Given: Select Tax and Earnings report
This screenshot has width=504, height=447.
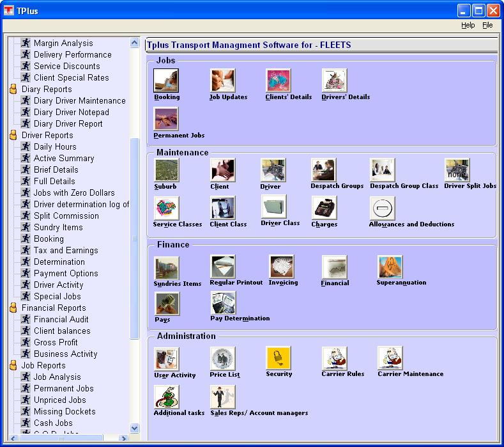Looking at the screenshot, I should coord(66,251).
